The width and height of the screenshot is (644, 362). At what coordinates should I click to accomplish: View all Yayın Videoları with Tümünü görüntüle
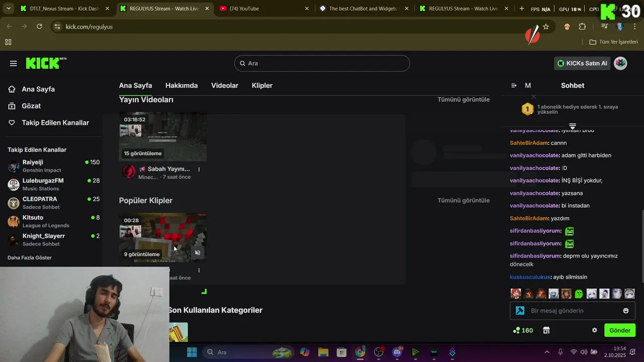(x=463, y=100)
